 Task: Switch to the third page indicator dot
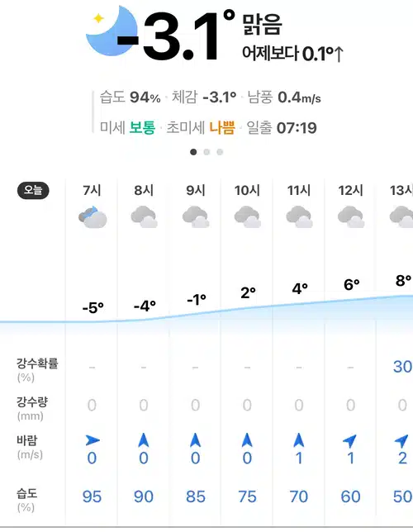click(220, 152)
